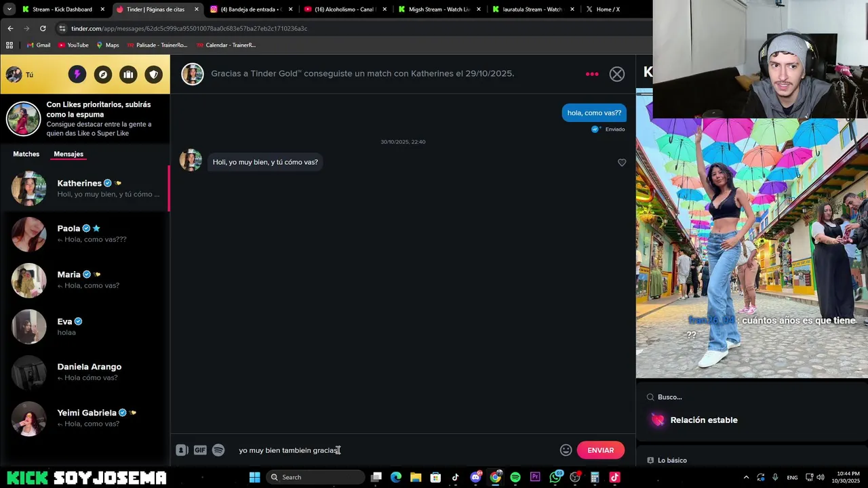868x488 pixels.
Task: Open the safety shield icon
Action: click(x=154, y=75)
